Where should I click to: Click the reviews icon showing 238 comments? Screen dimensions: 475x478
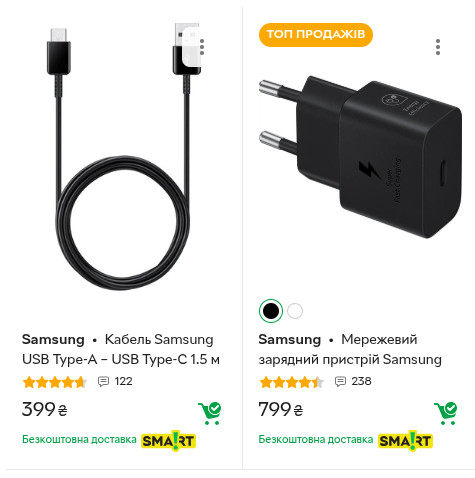(x=340, y=381)
